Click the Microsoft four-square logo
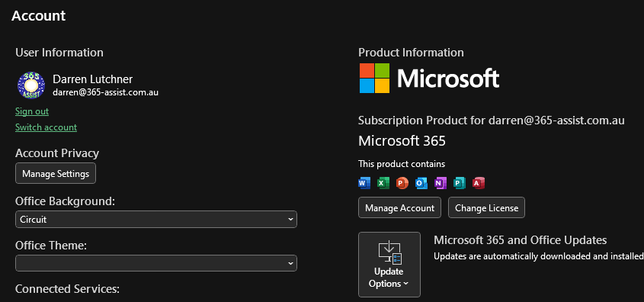 point(374,78)
